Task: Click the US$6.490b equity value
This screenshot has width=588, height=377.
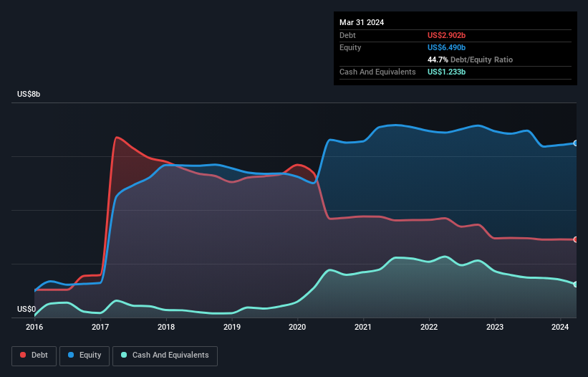Action: 446,47
